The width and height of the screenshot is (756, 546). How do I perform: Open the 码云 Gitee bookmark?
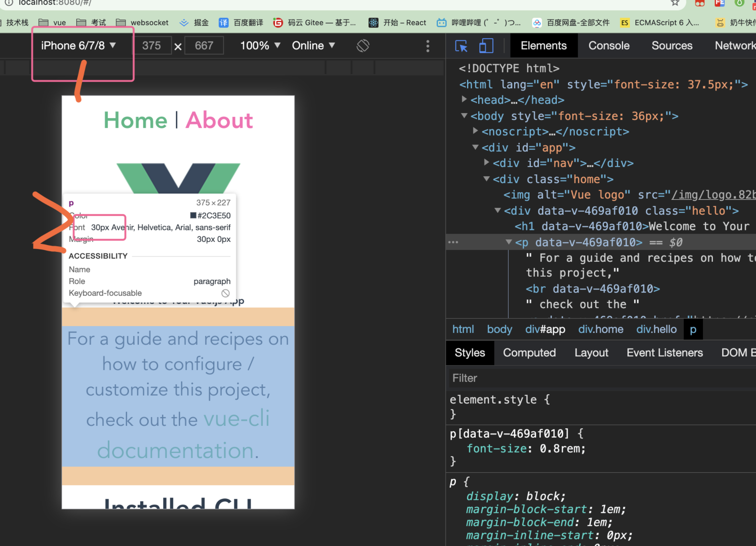[x=315, y=23]
